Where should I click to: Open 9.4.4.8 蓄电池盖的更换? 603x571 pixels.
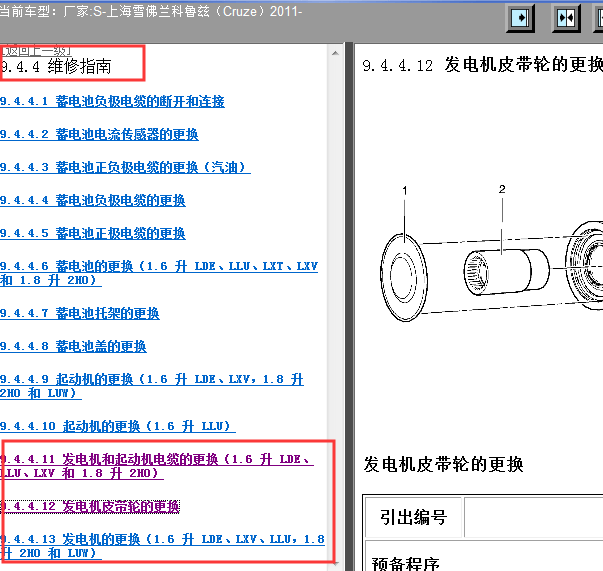73,346
